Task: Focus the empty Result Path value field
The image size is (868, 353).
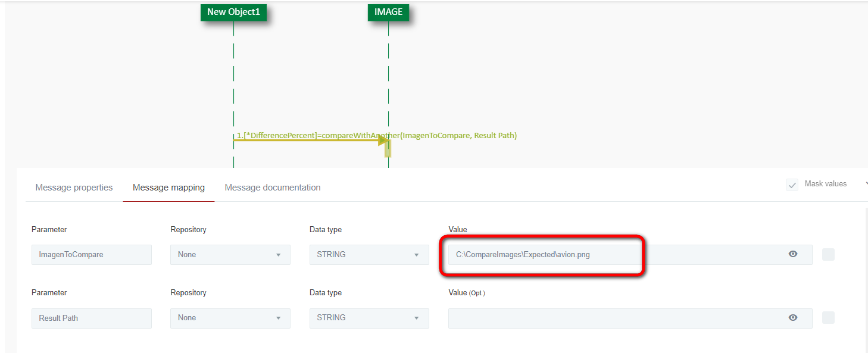Action: 613,318
